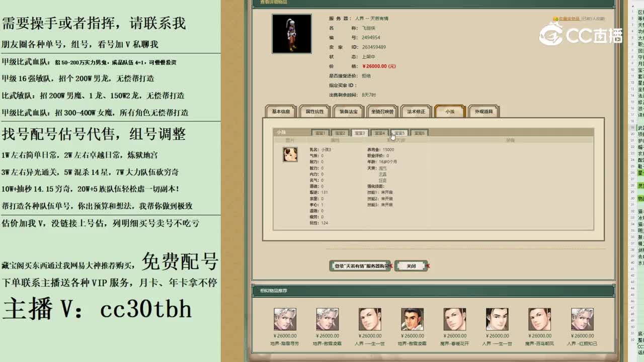Open the white-haired 地界-傲雪凌霜 portrait
644x362 pixels.
327,319
